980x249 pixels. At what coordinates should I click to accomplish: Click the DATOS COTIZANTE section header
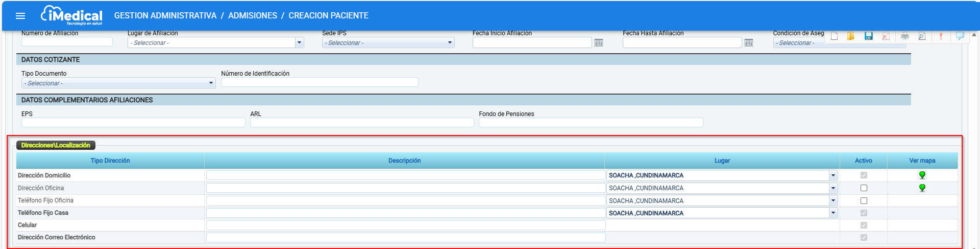click(463, 60)
